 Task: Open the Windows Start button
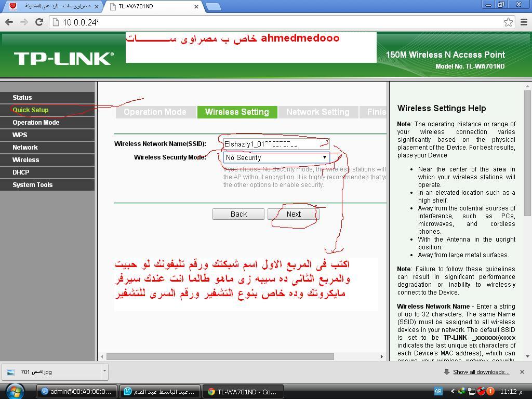pyautogui.click(x=15, y=392)
